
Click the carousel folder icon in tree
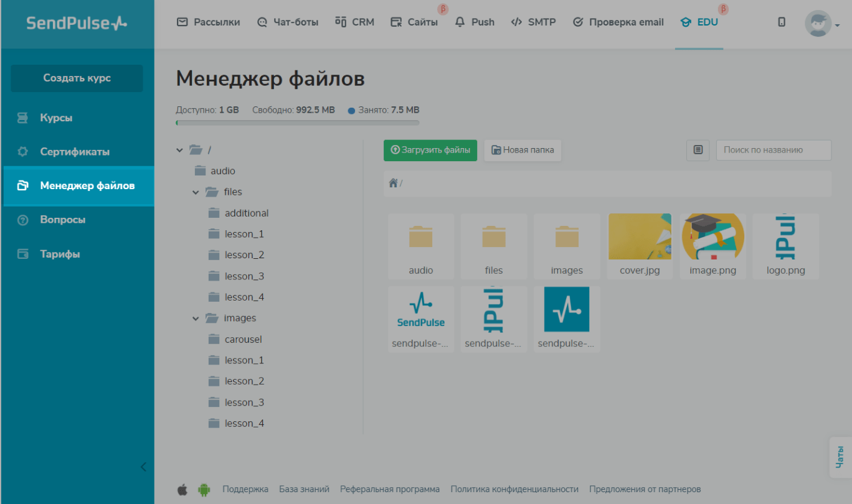click(214, 339)
